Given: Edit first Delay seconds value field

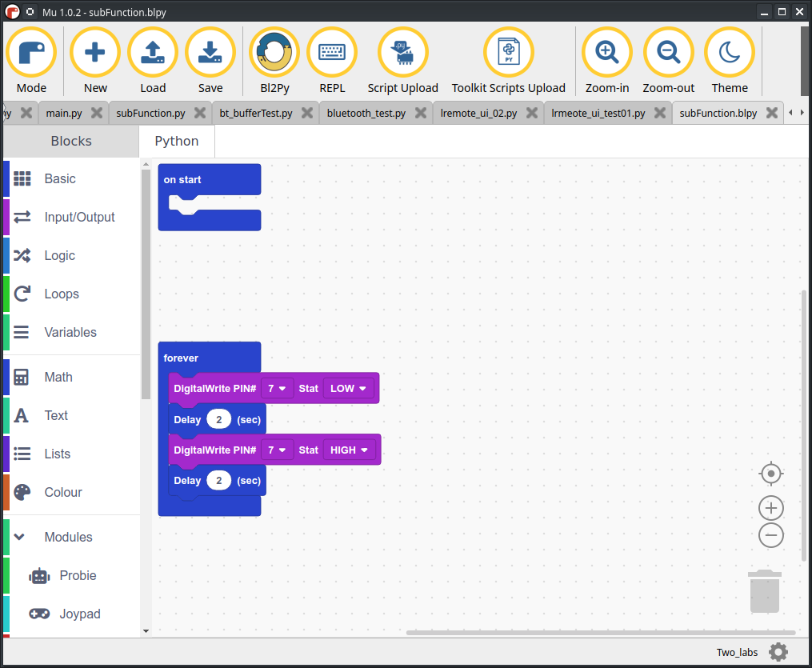Looking at the screenshot, I should (x=218, y=419).
